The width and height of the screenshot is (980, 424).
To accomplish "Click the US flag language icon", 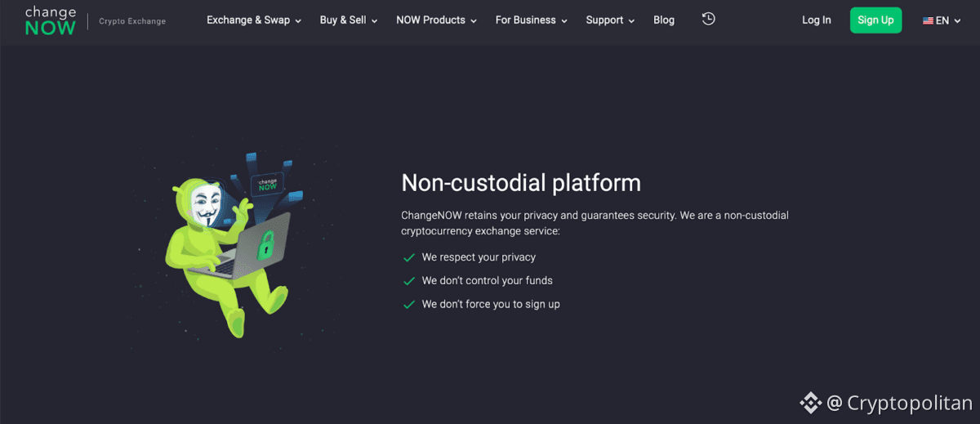I will click(928, 20).
